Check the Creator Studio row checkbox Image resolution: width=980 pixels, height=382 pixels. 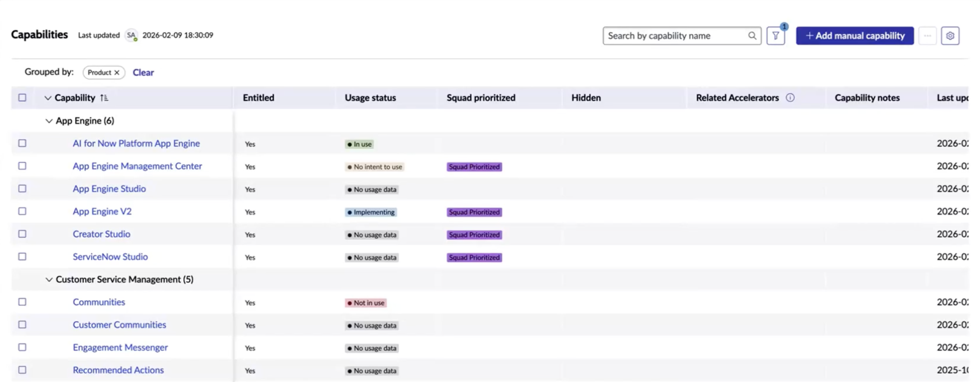pyautogui.click(x=22, y=234)
